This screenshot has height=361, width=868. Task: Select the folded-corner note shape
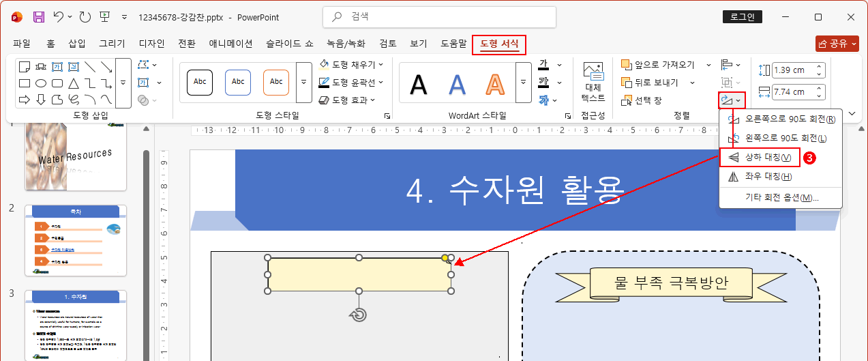(x=25, y=66)
